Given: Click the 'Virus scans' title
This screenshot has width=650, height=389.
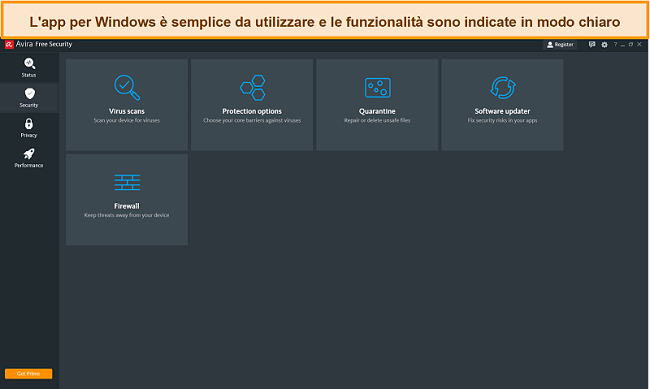Looking at the screenshot, I should [x=127, y=111].
